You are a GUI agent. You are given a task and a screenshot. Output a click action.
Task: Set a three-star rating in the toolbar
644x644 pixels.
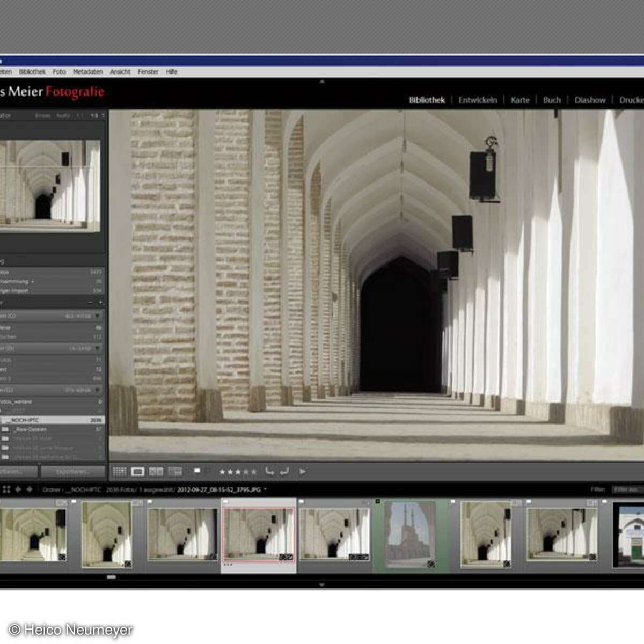point(239,471)
